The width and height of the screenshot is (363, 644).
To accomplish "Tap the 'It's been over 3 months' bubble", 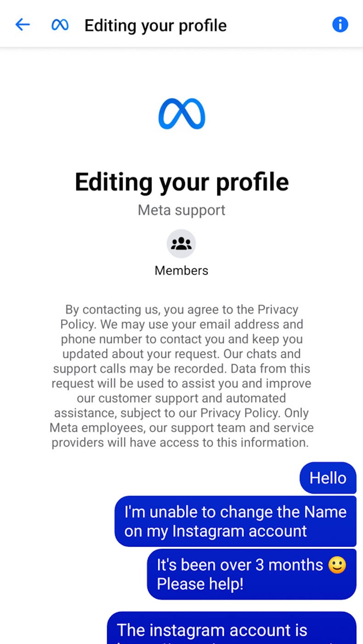I will [x=252, y=574].
